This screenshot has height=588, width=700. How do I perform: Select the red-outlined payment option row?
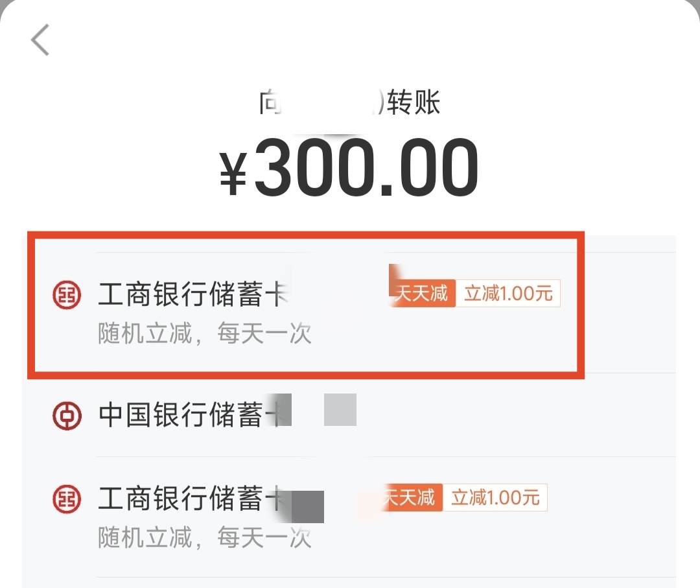coord(306,305)
